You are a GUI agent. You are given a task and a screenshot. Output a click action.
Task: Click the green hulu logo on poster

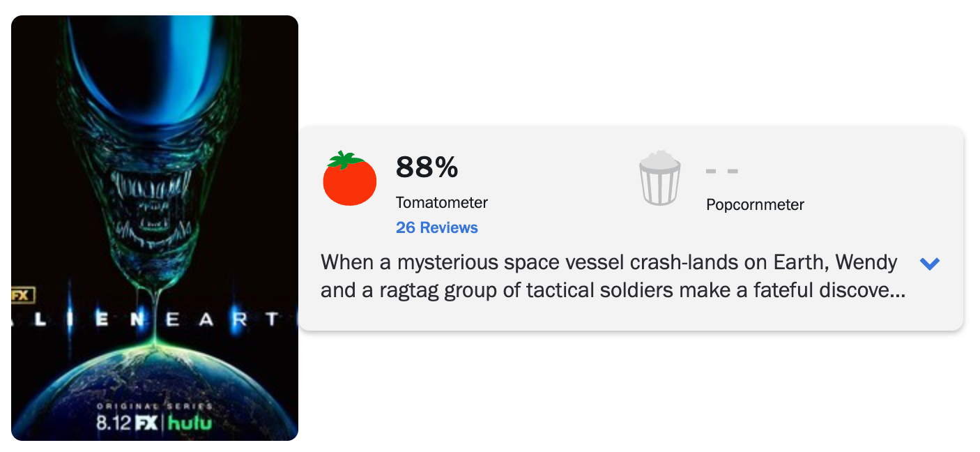point(190,423)
